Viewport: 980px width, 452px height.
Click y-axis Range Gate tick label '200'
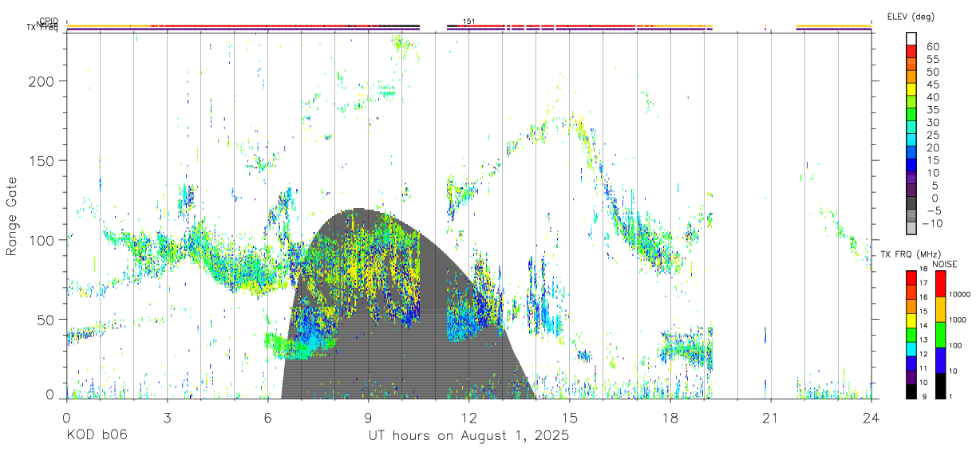coord(41,81)
